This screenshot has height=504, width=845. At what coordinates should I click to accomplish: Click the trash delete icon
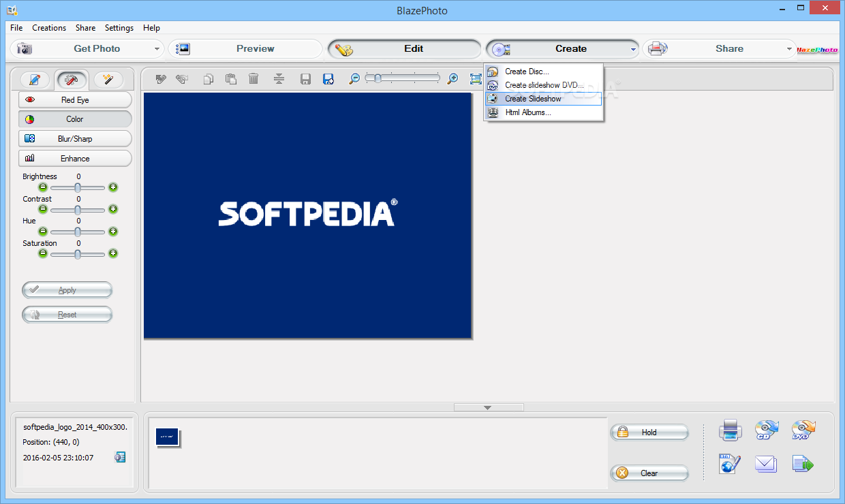point(253,79)
